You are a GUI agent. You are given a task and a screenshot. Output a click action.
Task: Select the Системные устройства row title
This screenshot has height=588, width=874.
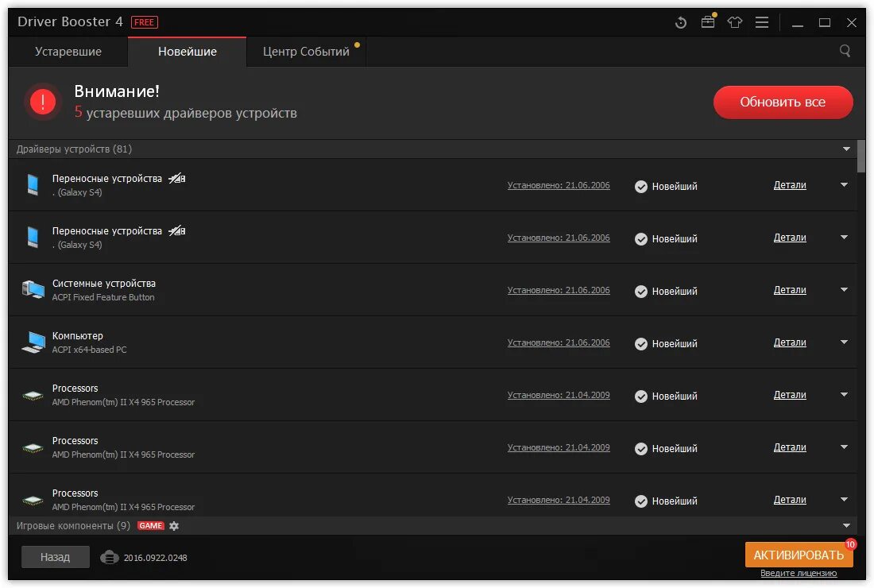click(x=103, y=283)
